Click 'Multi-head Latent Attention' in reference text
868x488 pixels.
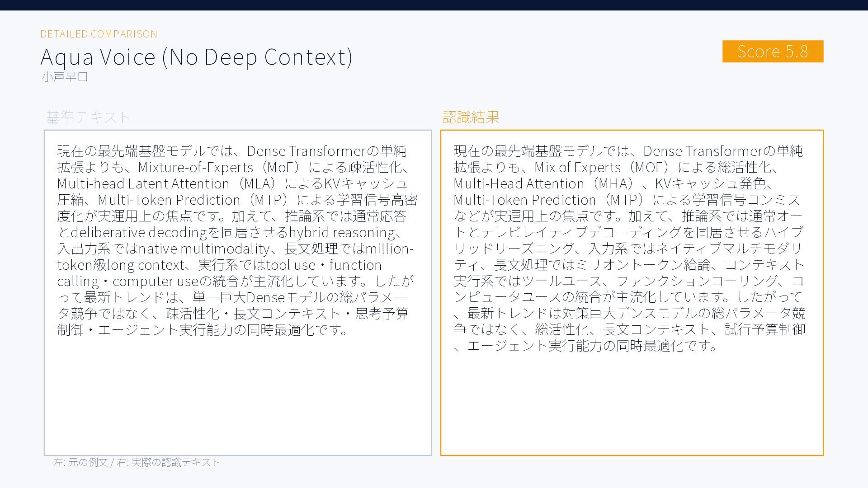pos(143,183)
